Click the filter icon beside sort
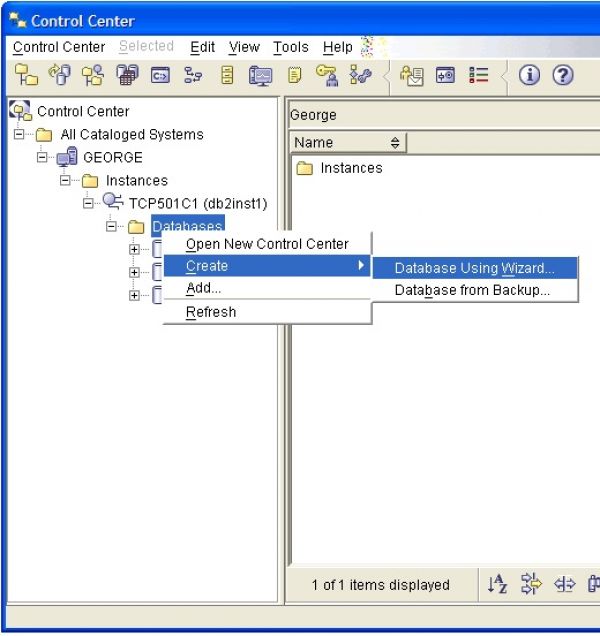 [x=531, y=584]
